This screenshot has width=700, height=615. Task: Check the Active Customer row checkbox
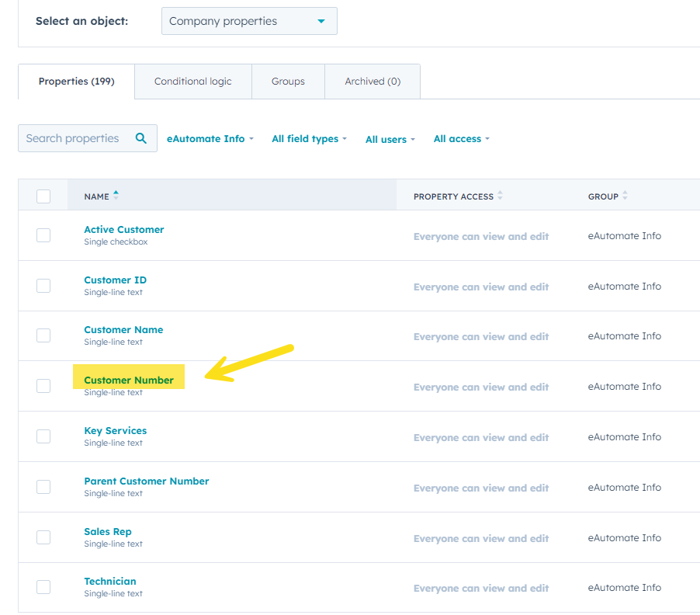click(x=43, y=235)
